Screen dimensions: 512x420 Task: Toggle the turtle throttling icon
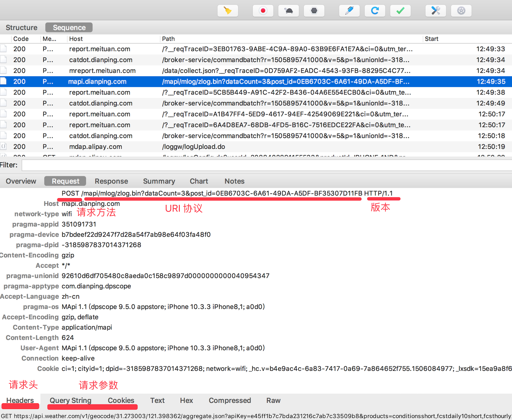[x=289, y=11]
